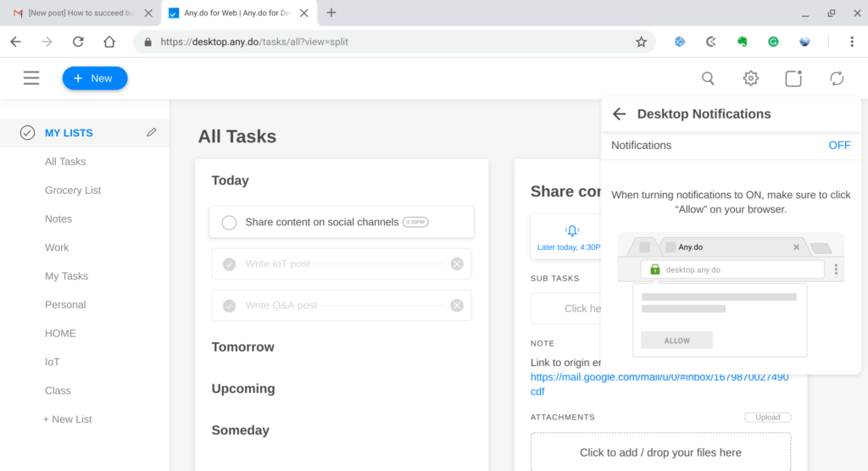Delete the Write IoT post task

click(x=457, y=264)
